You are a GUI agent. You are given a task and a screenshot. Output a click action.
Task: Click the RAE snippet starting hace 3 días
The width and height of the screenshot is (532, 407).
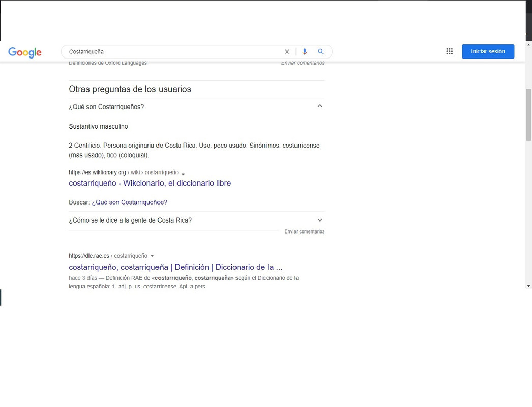coord(184,282)
